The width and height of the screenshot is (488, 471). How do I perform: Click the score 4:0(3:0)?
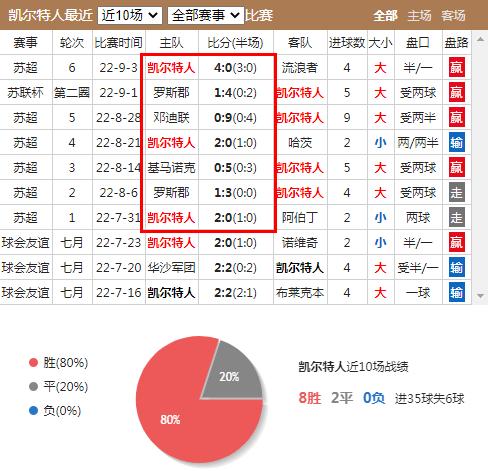(x=235, y=68)
